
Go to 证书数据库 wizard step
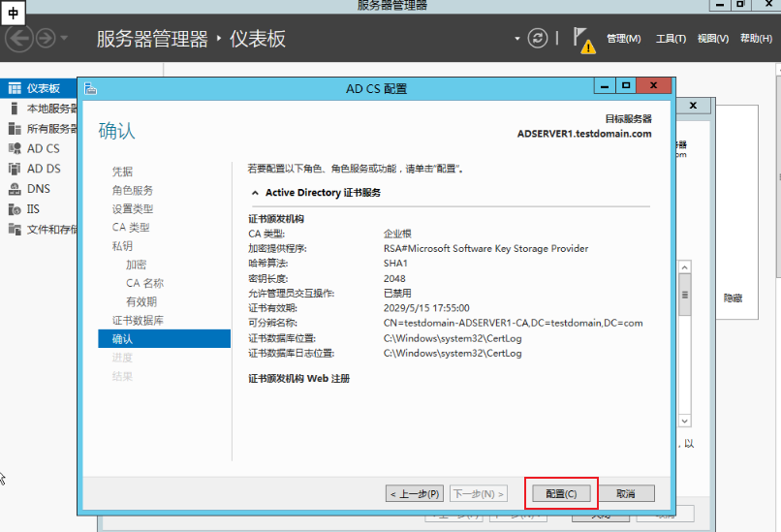pos(138,321)
